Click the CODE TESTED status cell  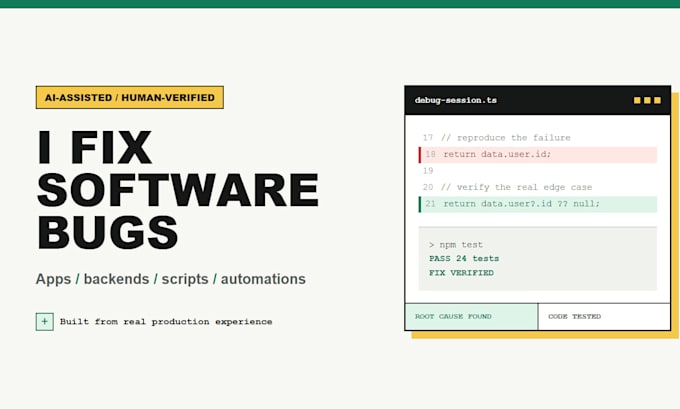[604, 317]
